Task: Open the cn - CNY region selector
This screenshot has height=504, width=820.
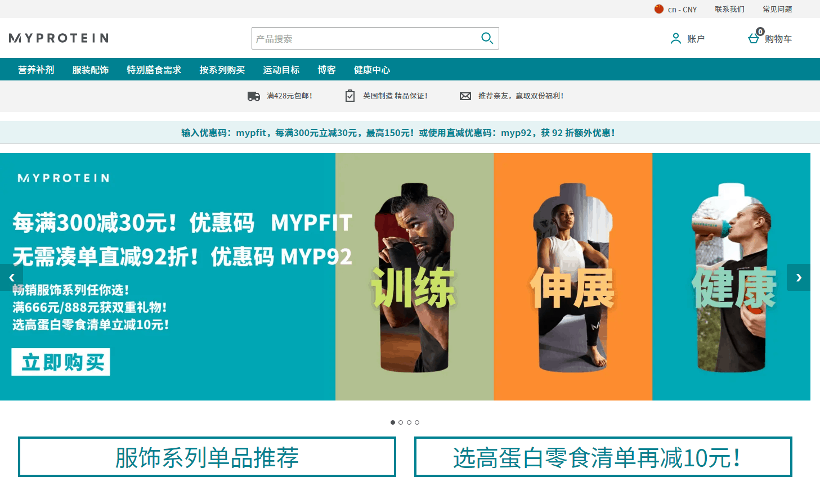Action: (676, 9)
